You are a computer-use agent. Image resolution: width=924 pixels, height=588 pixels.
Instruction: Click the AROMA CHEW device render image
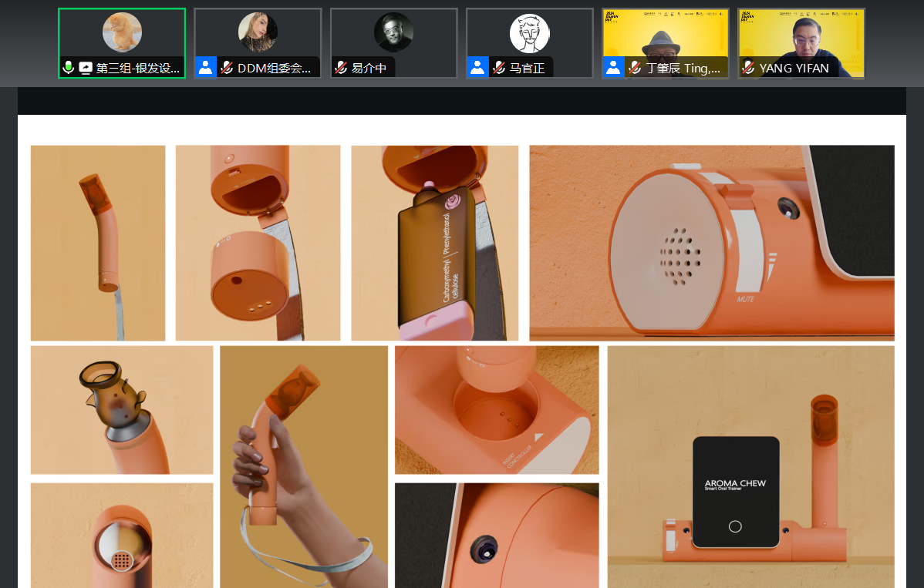(750, 466)
